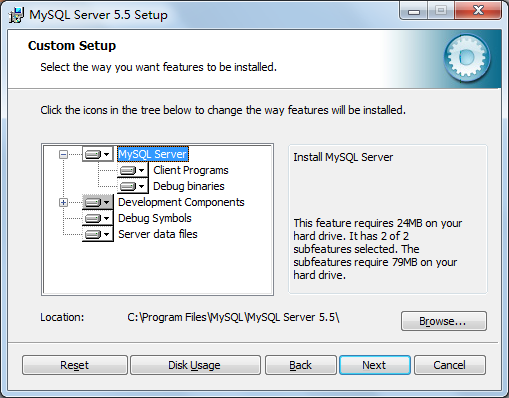Image resolution: width=509 pixels, height=398 pixels.
Task: Click the installer icon in title bar
Action: pos(16,15)
